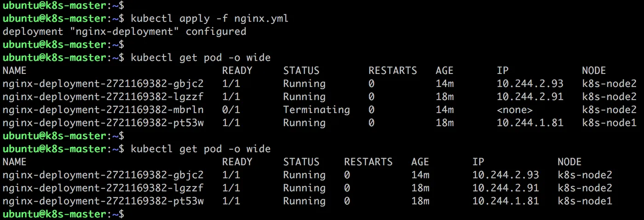
Task: Click the 'deployment "nginx-deployment" configured' output line
Action: pyautogui.click(x=124, y=32)
